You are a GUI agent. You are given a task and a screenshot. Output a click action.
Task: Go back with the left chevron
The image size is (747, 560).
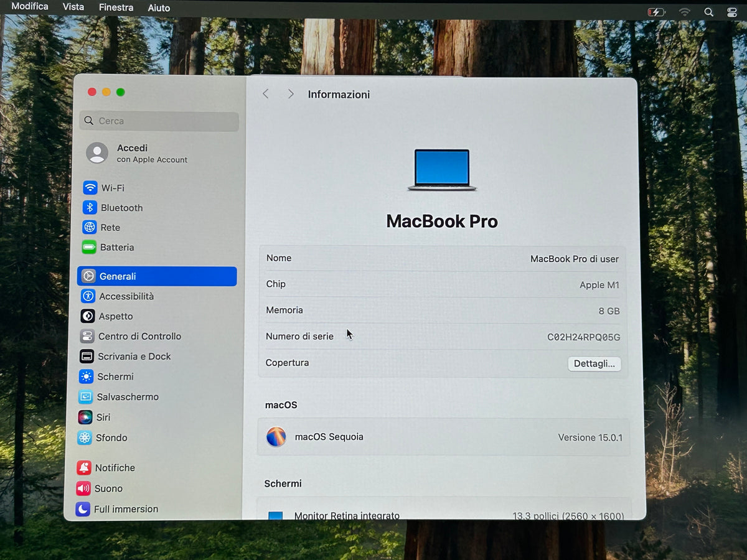266,93
